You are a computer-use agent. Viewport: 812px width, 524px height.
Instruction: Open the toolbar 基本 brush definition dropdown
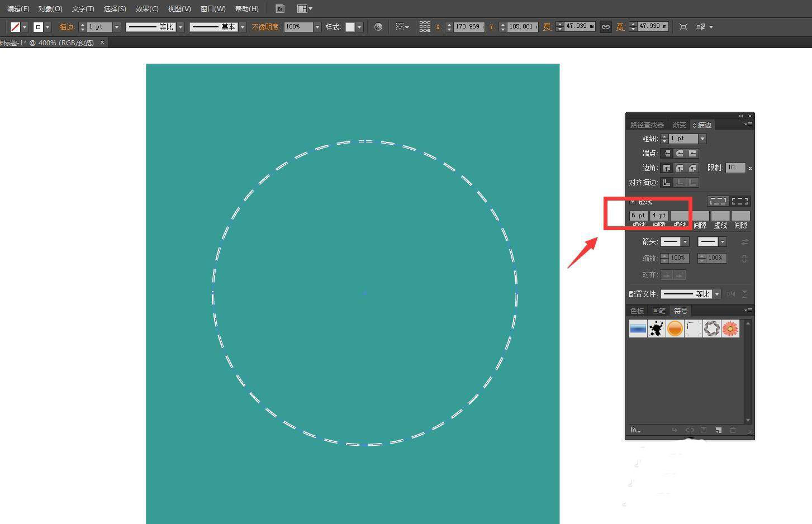(x=243, y=27)
